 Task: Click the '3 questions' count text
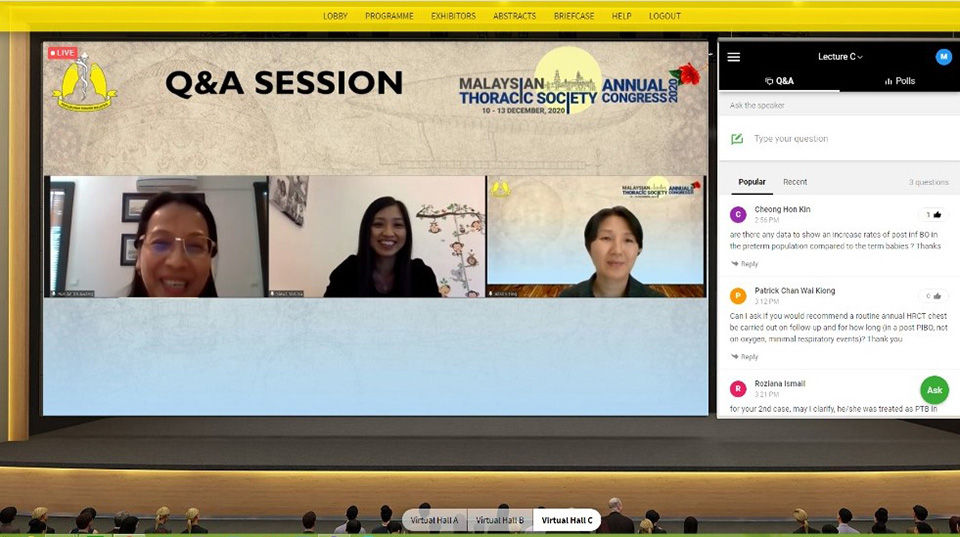[x=928, y=182]
